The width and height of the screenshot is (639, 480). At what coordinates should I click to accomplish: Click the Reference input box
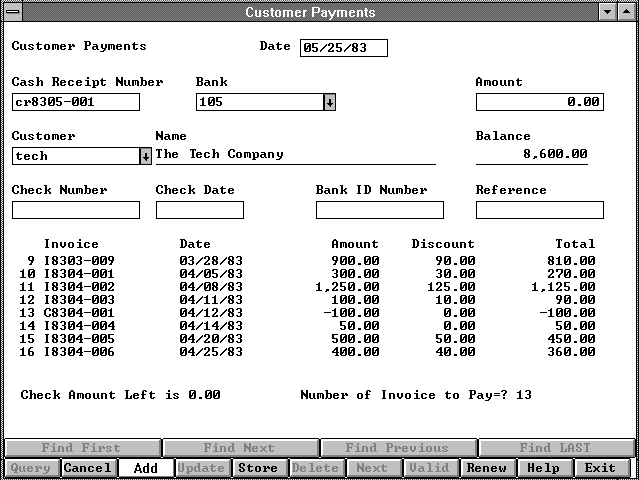pyautogui.click(x=539, y=210)
